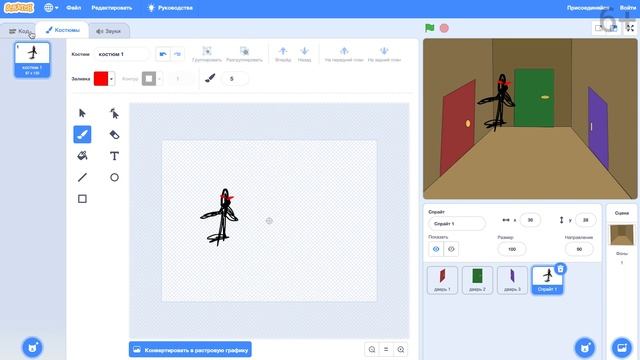The image size is (640, 360).
Task: Select the Text tool
Action: (x=114, y=156)
